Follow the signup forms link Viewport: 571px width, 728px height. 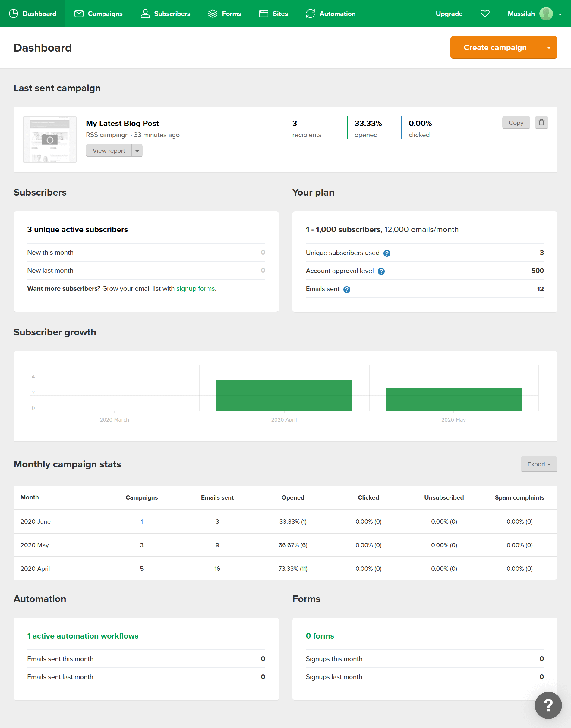(196, 288)
